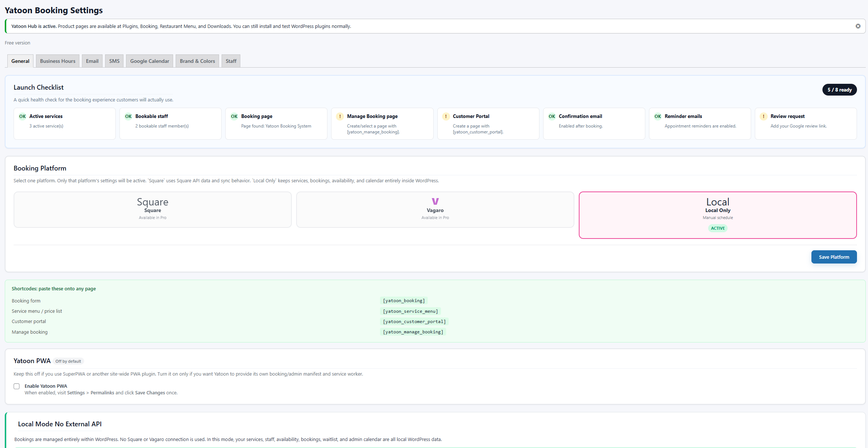Click the Off by default badge
The height and width of the screenshot is (448, 868).
pyautogui.click(x=68, y=361)
